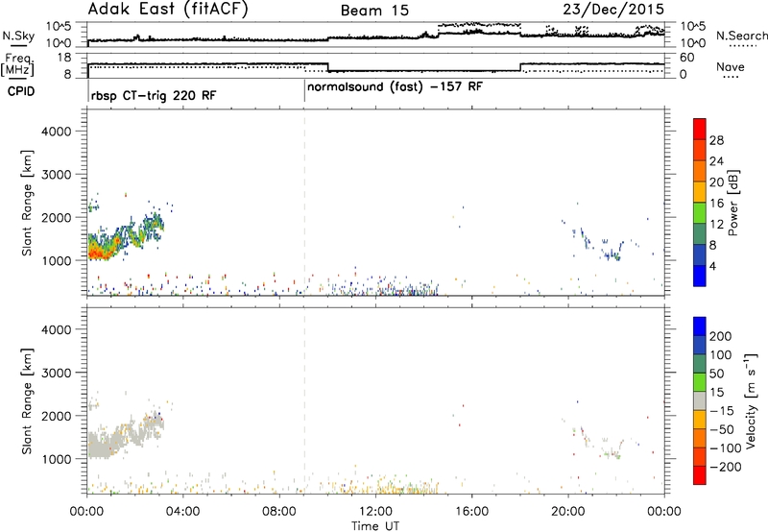Select dark blue top segment of Velocity colorbar

[x=700, y=326]
